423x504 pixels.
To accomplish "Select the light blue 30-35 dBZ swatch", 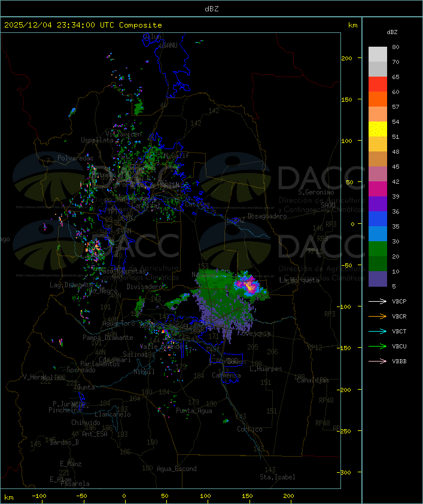I will click(x=378, y=233).
